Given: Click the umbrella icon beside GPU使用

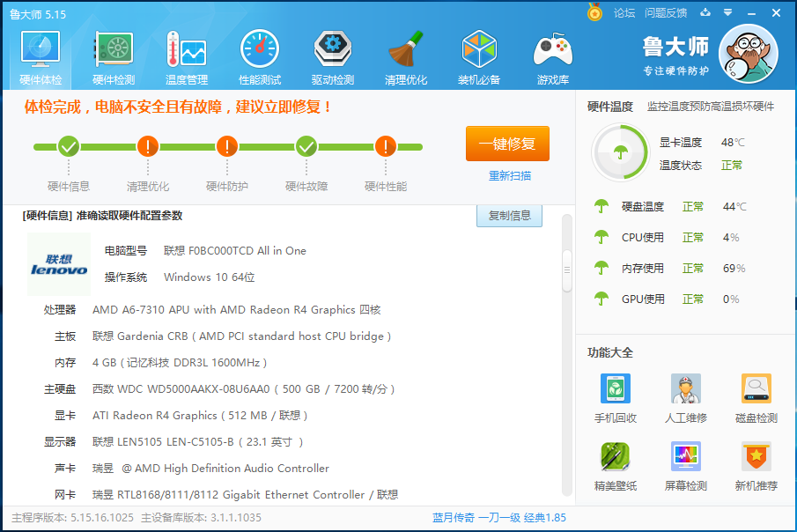Looking at the screenshot, I should (601, 299).
